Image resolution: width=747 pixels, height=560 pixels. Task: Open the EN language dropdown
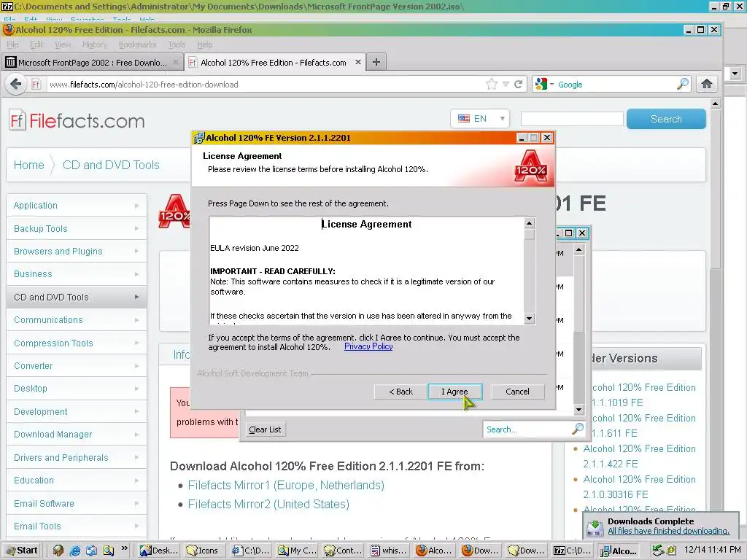click(x=480, y=119)
